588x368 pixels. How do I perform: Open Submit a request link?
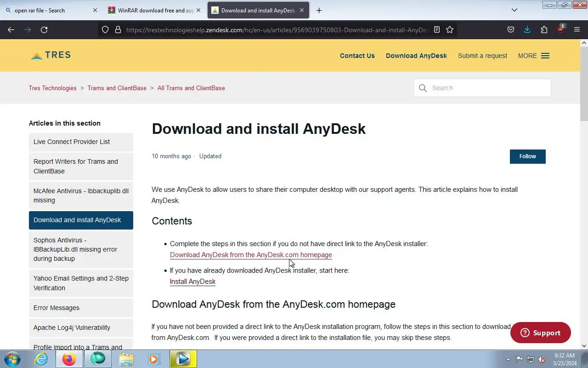tap(482, 56)
